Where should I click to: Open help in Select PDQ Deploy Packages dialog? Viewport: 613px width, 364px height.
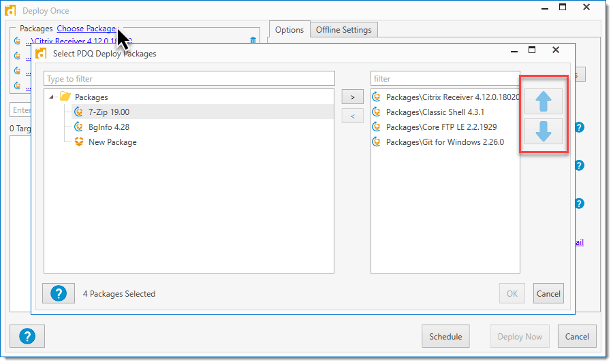(x=59, y=293)
